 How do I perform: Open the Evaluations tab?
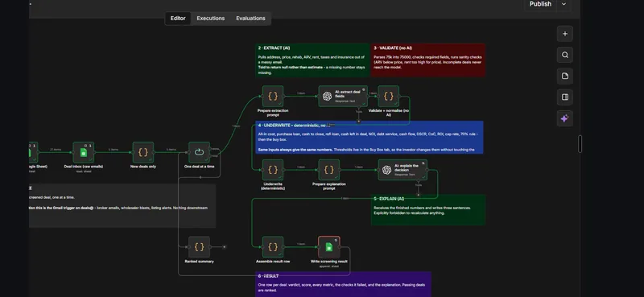(x=250, y=18)
